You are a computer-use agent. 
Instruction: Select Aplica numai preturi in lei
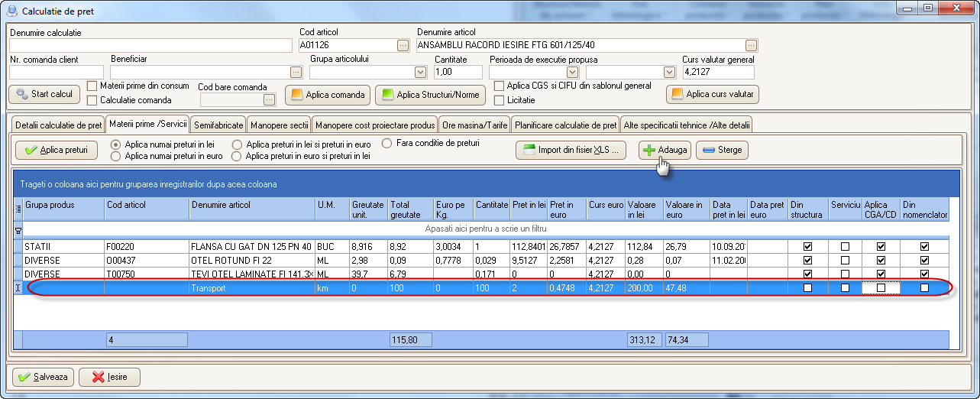[116, 144]
